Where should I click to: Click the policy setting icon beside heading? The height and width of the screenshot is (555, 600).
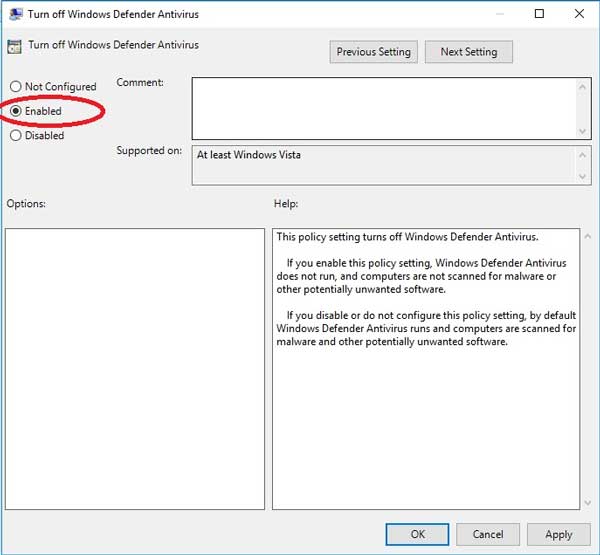click(x=15, y=47)
